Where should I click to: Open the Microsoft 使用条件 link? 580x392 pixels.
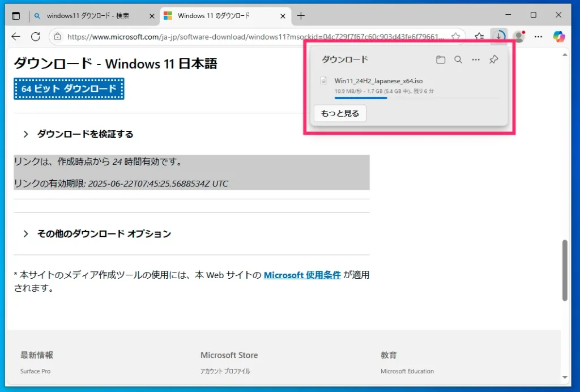coord(302,275)
